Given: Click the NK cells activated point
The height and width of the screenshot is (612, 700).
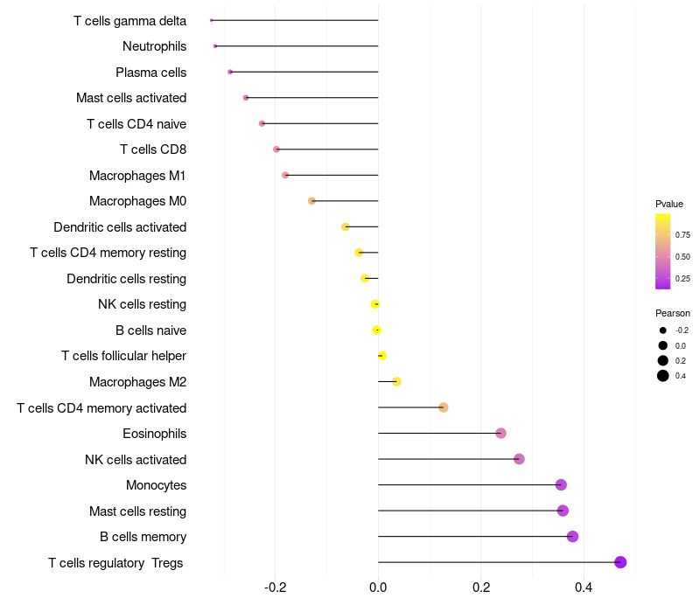Looking at the screenshot, I should pyautogui.click(x=519, y=459).
